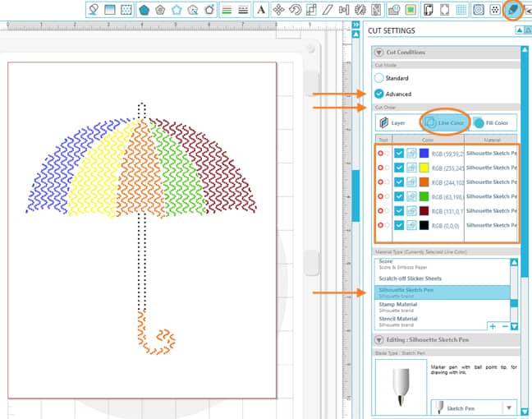Click the yellow color swatch in list
Viewport: 532px width, 419px height.
tap(424, 167)
